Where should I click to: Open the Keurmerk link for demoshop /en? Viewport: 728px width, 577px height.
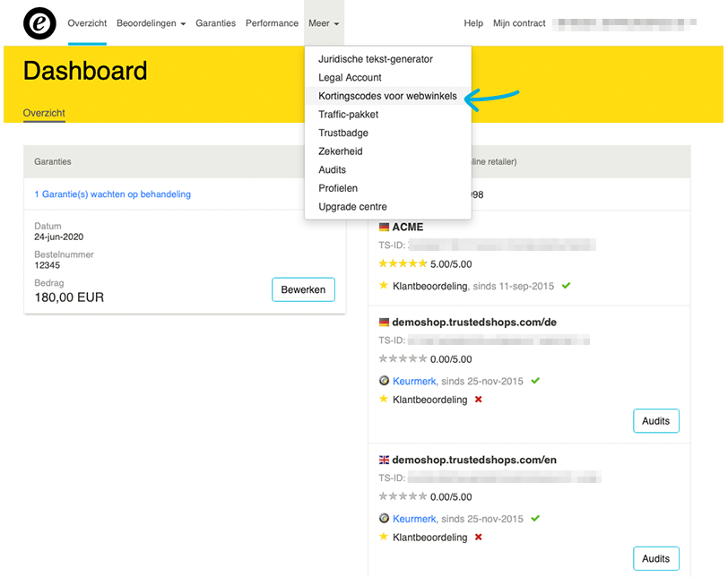coord(414,519)
